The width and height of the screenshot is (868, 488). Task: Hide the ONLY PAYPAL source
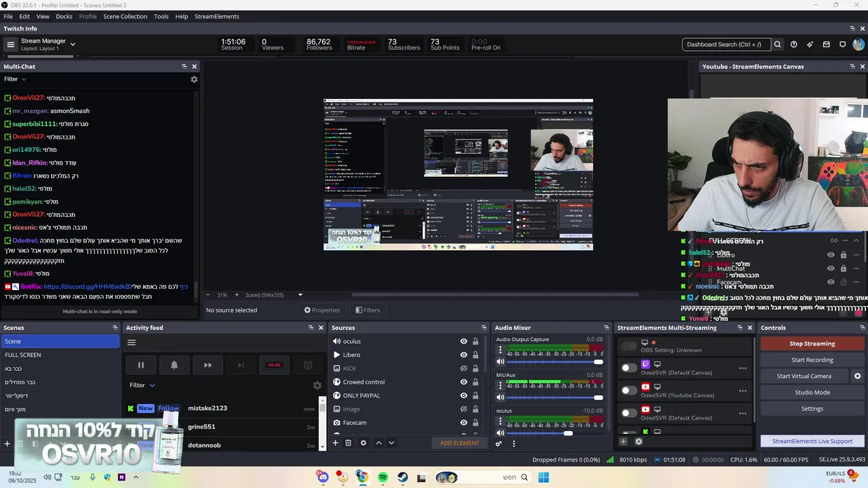(x=464, y=396)
